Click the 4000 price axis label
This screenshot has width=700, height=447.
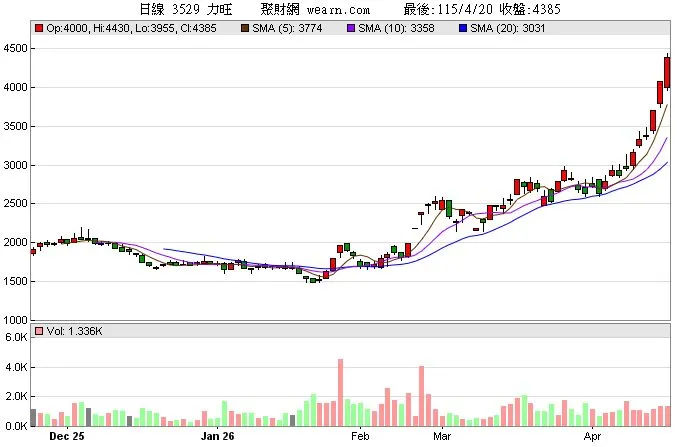15,88
